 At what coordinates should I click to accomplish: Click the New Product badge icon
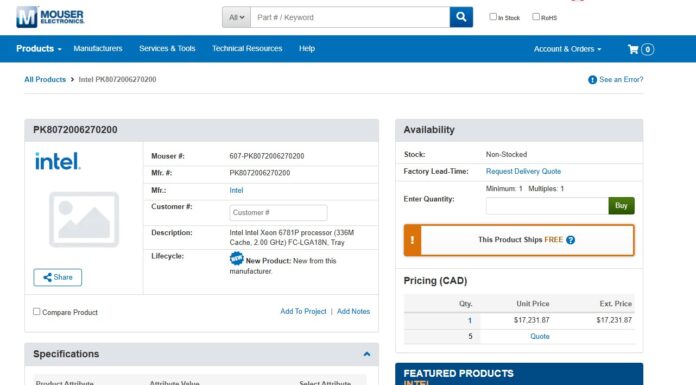237,258
